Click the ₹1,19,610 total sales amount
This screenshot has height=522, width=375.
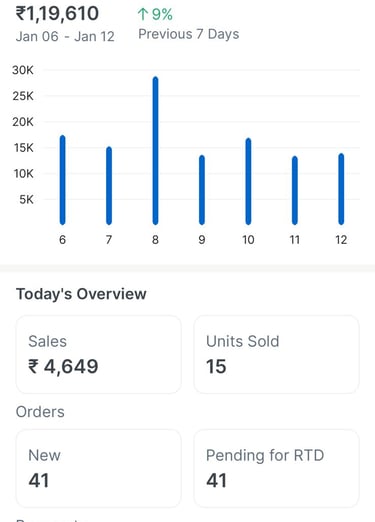click(57, 13)
